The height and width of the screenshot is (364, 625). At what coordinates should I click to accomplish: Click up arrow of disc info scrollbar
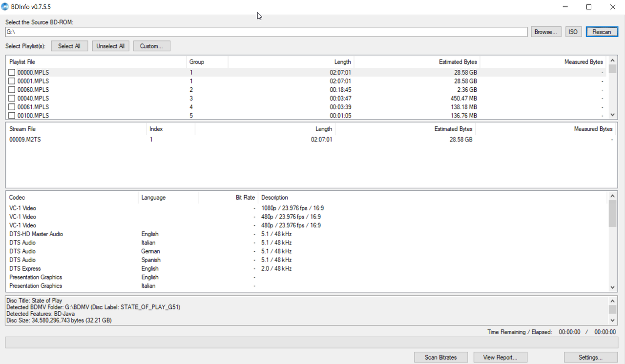[612, 301]
